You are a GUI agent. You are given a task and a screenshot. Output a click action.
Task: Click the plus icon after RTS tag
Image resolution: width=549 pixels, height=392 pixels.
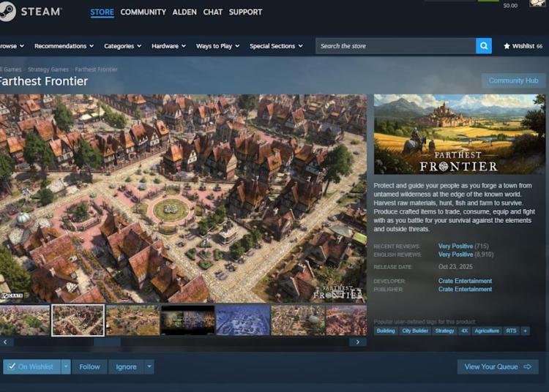click(525, 331)
